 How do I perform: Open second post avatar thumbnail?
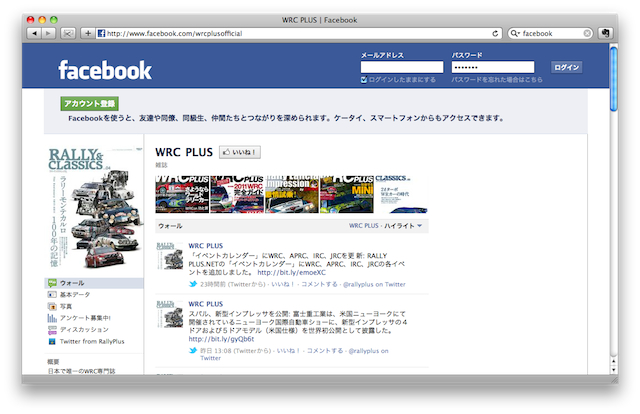(x=169, y=314)
